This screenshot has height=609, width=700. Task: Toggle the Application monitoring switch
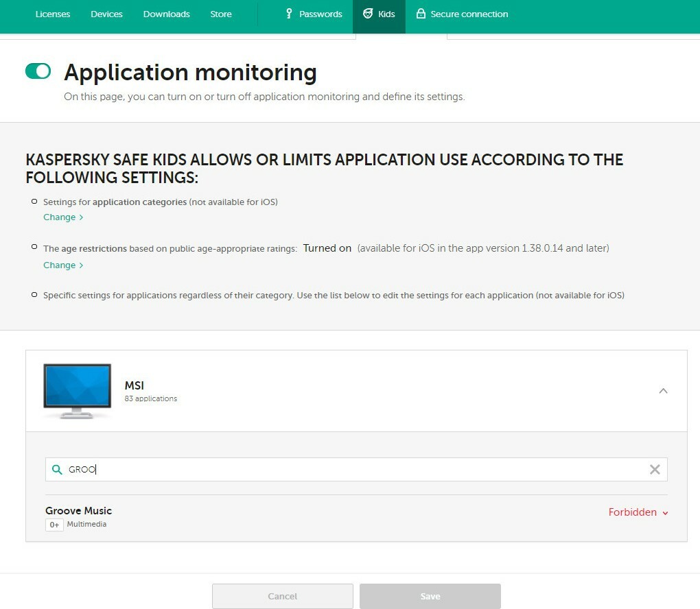pos(38,71)
